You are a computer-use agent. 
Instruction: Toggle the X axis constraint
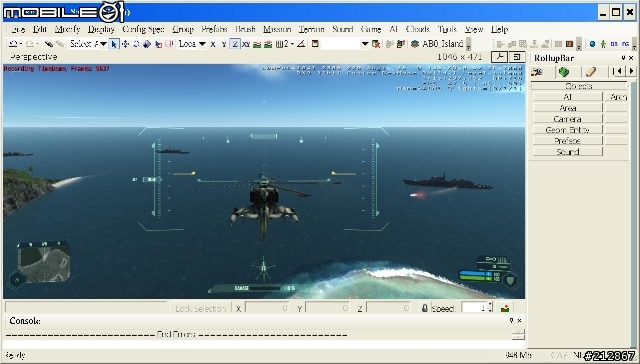coord(213,44)
